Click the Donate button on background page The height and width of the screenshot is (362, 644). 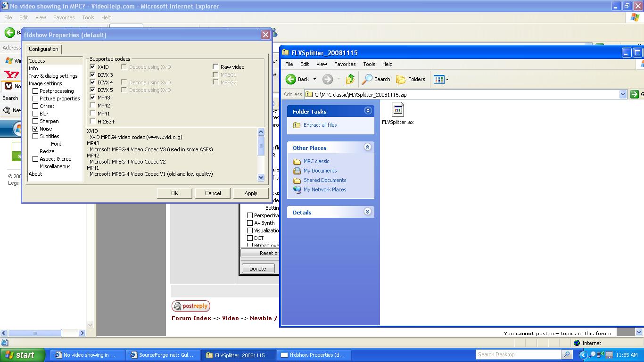tap(258, 268)
